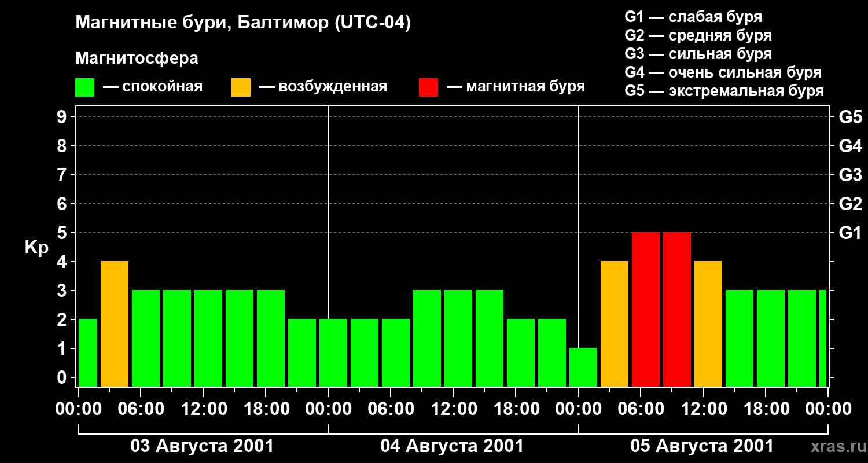Click the red bar starting 09:00 on 05 August
868x463 pixels.
coord(677,310)
